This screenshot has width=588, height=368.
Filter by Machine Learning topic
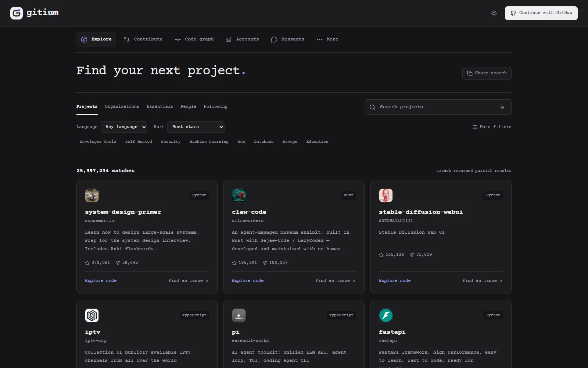click(x=209, y=142)
